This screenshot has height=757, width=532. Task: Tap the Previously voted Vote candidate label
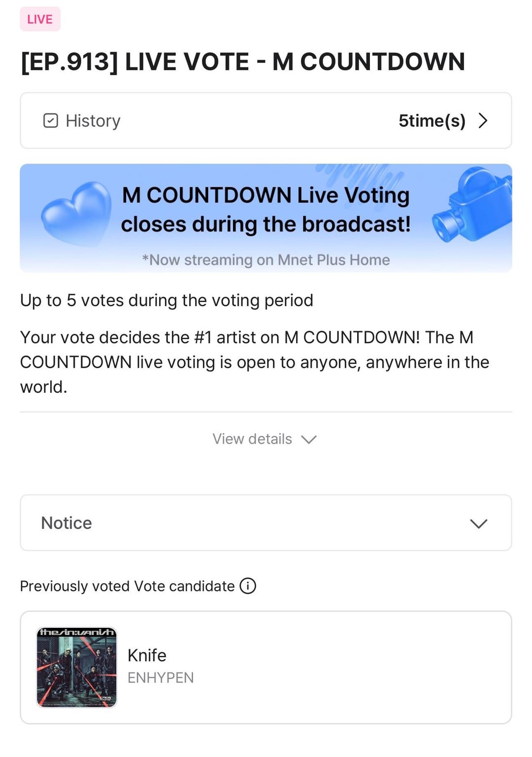pyautogui.click(x=127, y=586)
